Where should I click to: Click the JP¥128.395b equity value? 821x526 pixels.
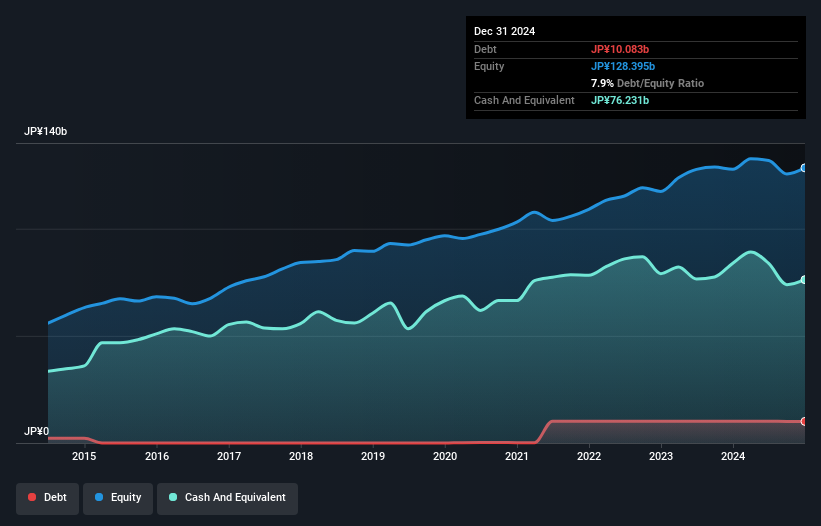coord(623,66)
